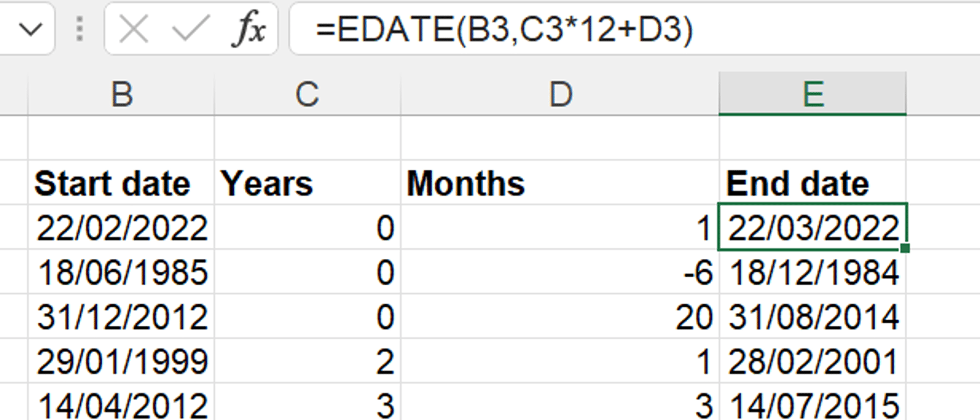Viewport: 980px width, 420px height.
Task: Open the Name Box dropdown arrow
Action: (x=30, y=29)
